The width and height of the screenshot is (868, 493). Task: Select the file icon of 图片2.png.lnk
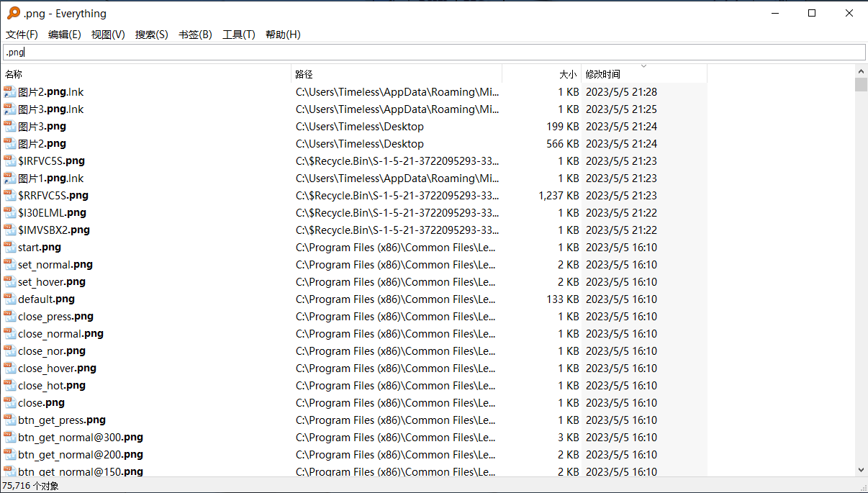pos(9,91)
